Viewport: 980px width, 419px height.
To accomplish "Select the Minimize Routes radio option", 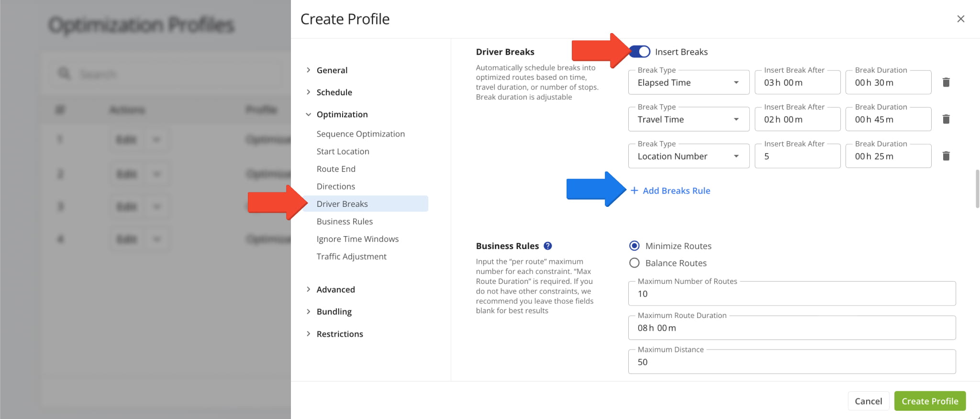I will click(635, 246).
